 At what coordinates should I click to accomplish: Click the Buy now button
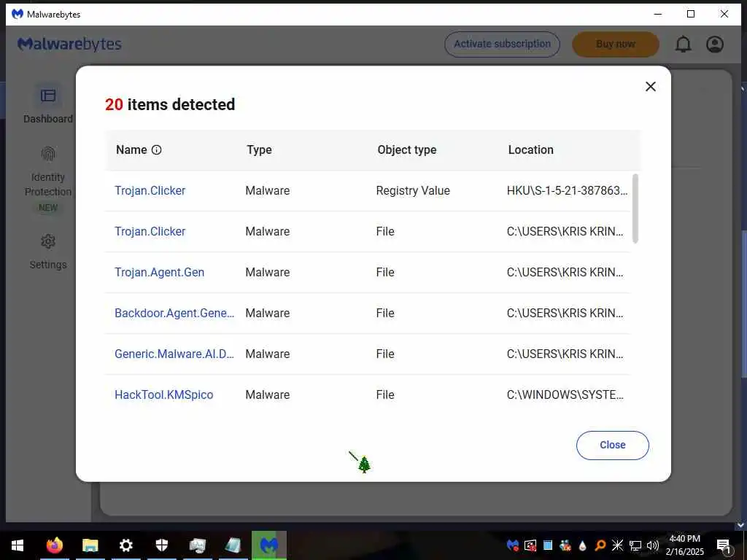[616, 44]
